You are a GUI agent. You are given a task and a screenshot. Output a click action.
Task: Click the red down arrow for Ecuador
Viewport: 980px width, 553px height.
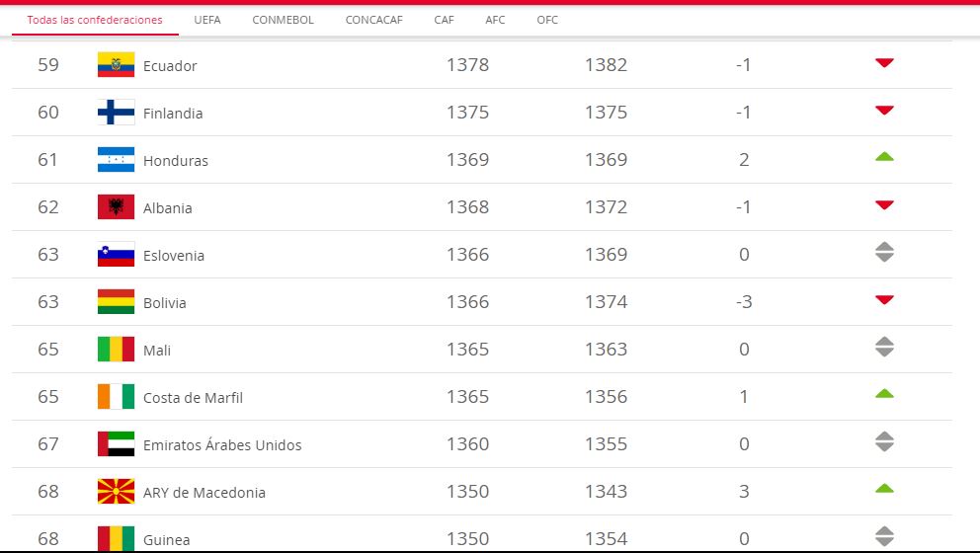884,63
